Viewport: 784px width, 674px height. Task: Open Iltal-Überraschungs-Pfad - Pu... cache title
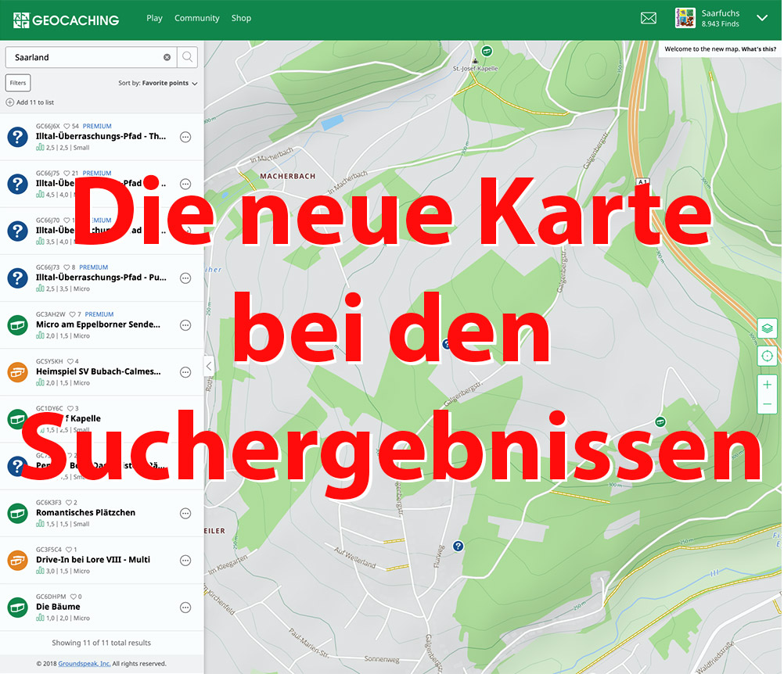[101, 278]
